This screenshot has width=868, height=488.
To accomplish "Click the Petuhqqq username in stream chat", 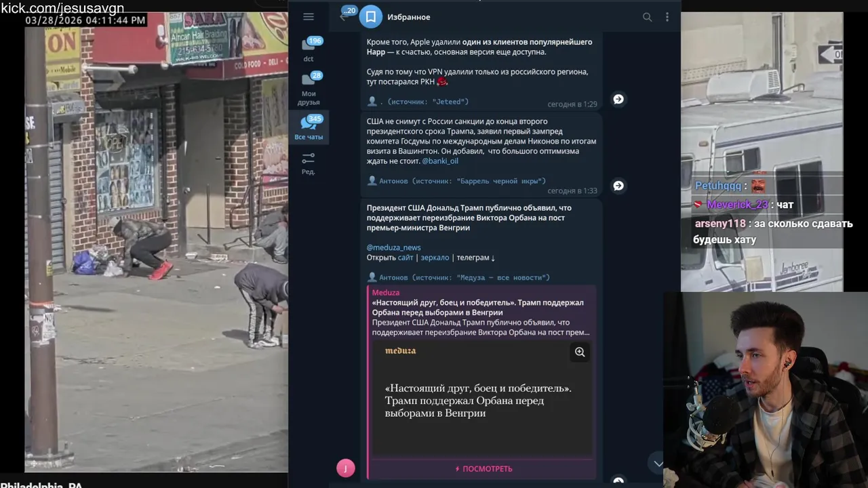I will click(x=718, y=186).
